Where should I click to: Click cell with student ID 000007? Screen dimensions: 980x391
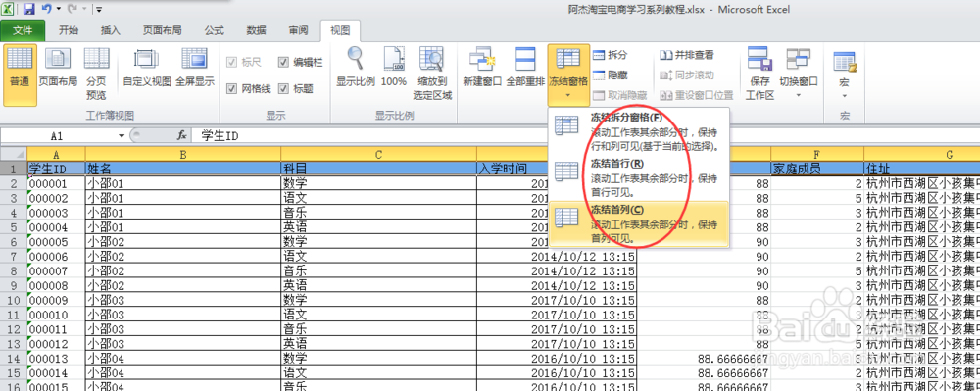click(56, 271)
